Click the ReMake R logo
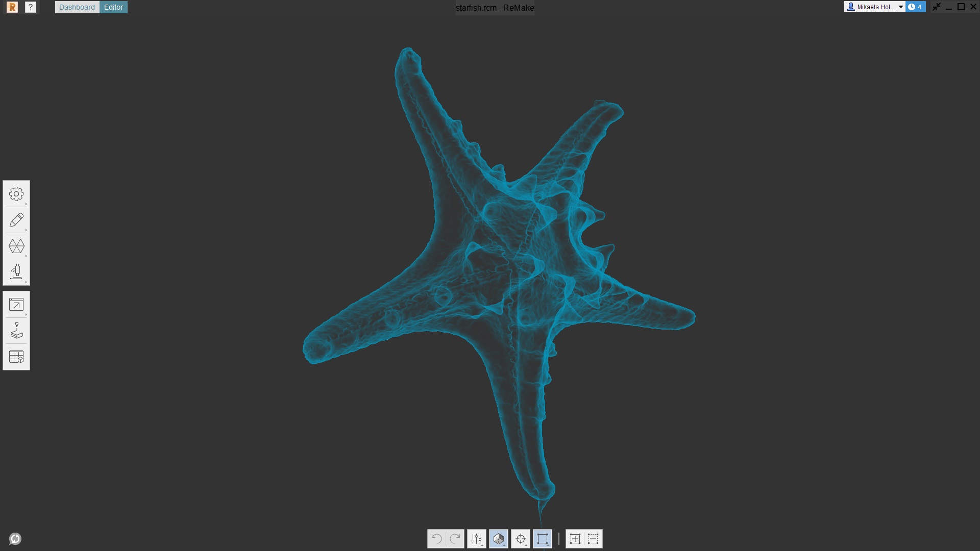This screenshot has width=980, height=551. pyautogui.click(x=11, y=7)
